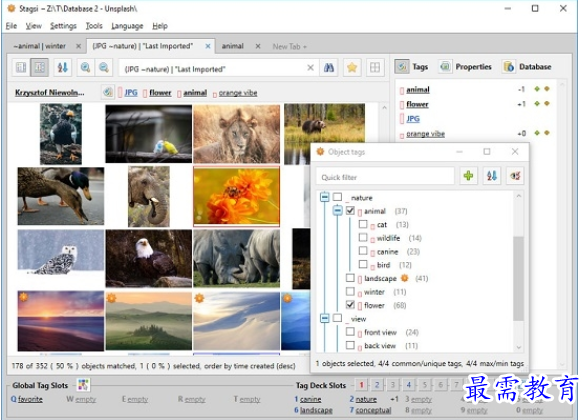The height and width of the screenshot is (420, 587).
Task: Click the yellow star favorites icon
Action: tap(352, 68)
